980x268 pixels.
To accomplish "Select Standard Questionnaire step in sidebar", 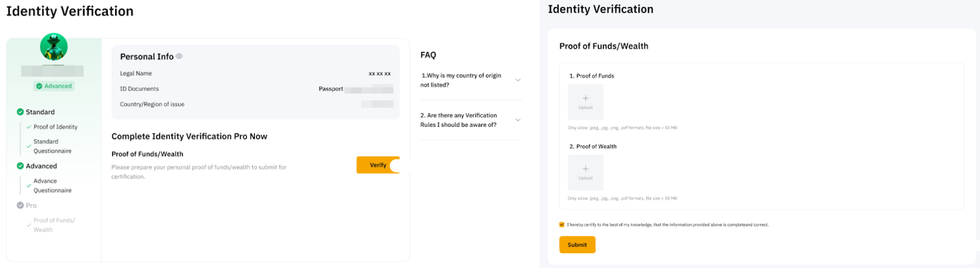I will click(52, 146).
